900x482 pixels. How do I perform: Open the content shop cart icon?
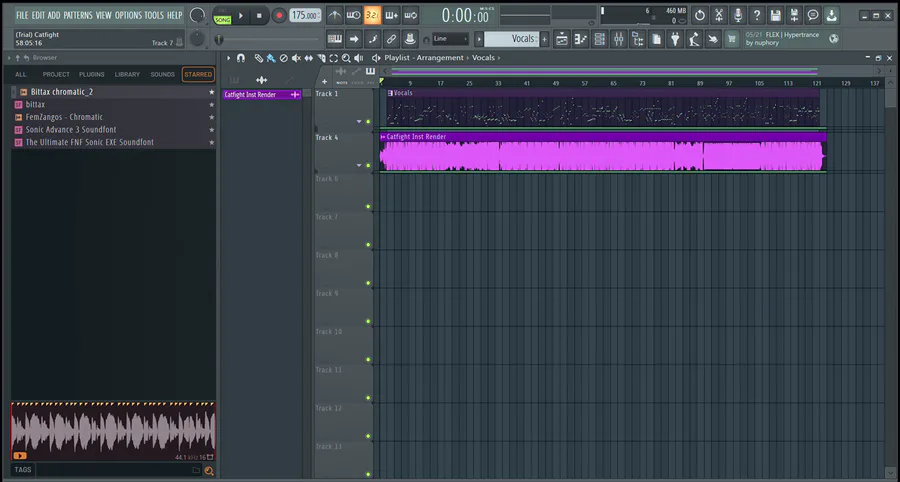[x=731, y=39]
